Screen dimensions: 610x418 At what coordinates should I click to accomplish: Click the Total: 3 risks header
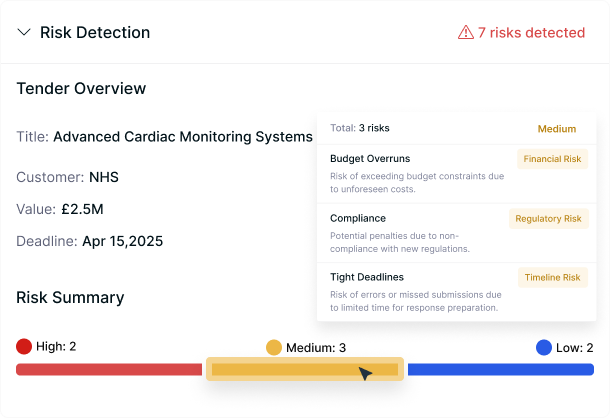pos(360,129)
